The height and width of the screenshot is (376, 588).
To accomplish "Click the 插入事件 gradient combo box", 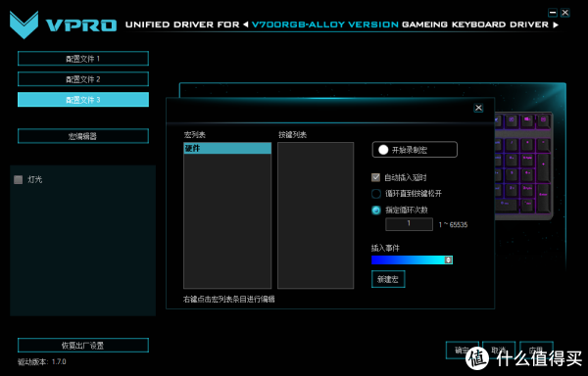I will pyautogui.click(x=412, y=259).
